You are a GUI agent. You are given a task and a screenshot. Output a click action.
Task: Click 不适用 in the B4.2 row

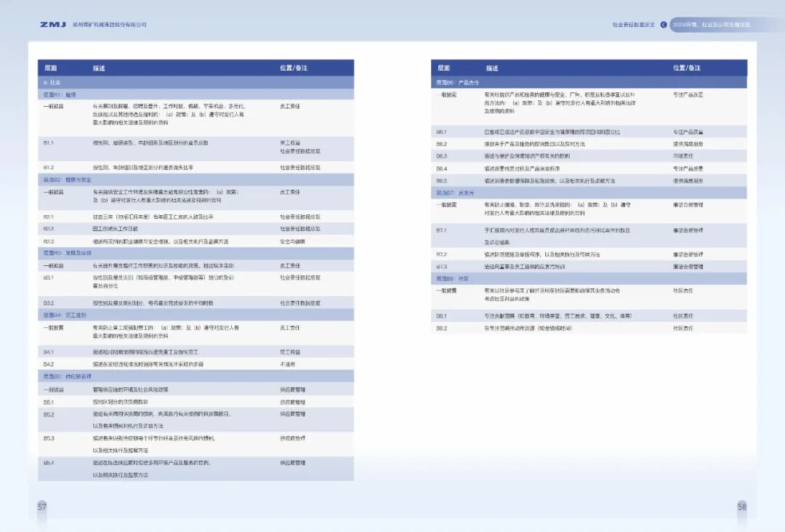(x=287, y=364)
